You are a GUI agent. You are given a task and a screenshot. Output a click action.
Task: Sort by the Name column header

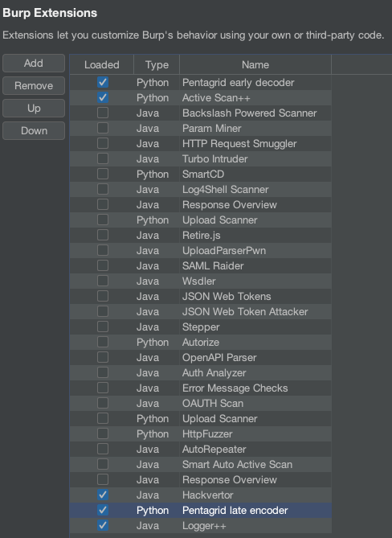255,64
